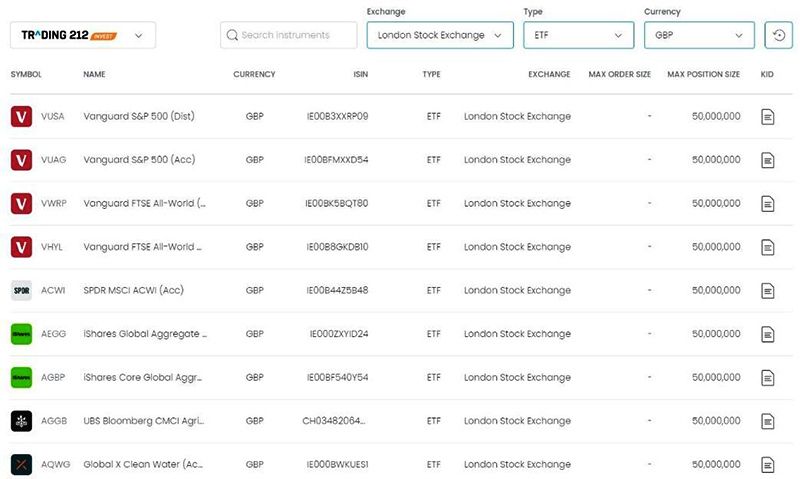Click the EXCHANGE column header
This screenshot has height=479, width=800.
[549, 74]
